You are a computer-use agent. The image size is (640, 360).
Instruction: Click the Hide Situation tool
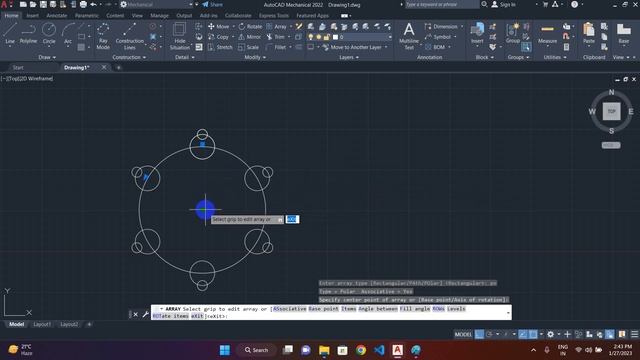[x=180, y=36]
